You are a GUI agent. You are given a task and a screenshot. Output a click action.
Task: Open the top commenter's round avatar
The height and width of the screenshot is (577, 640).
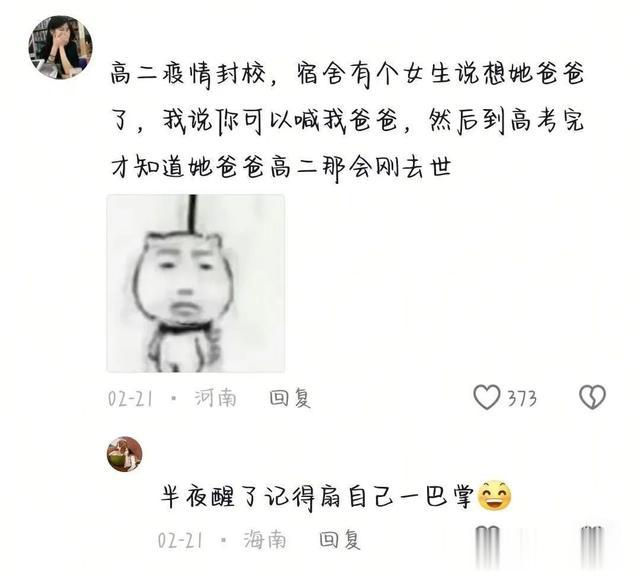pyautogui.click(x=60, y=47)
